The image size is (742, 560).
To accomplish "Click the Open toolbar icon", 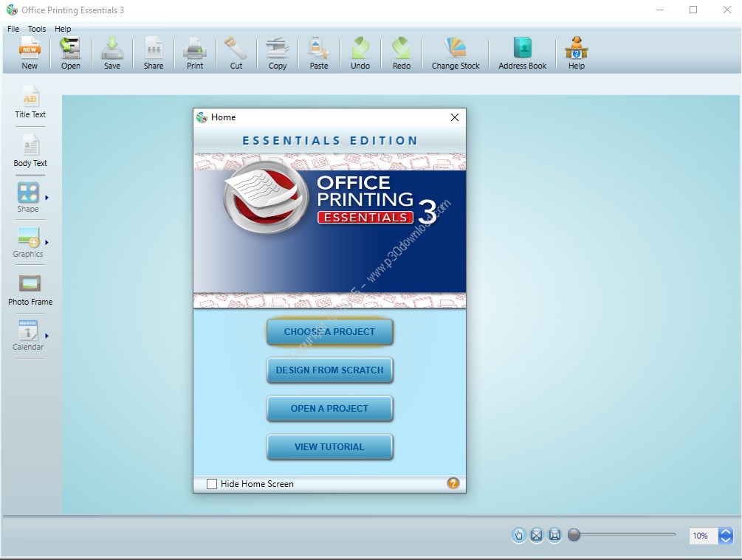I will (71, 53).
